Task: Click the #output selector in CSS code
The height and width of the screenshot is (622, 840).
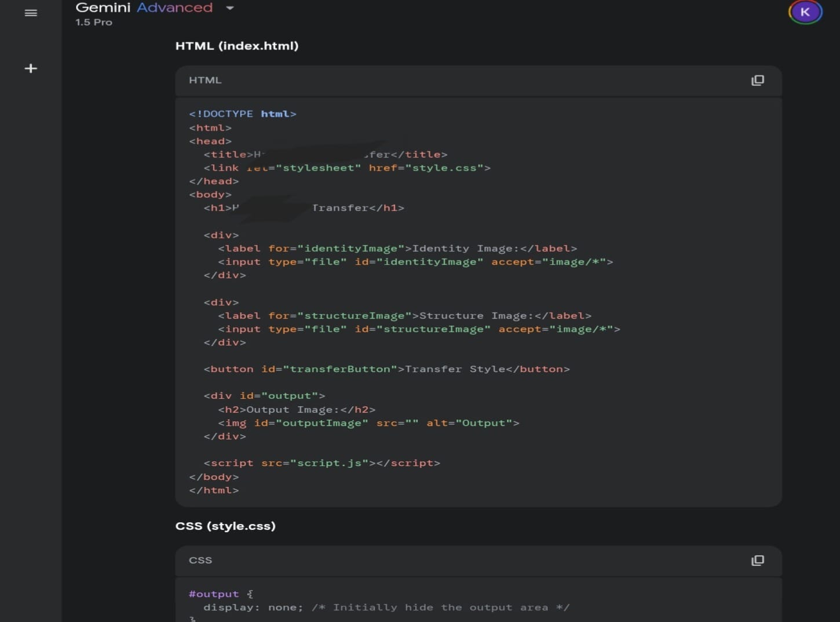Action: 213,594
